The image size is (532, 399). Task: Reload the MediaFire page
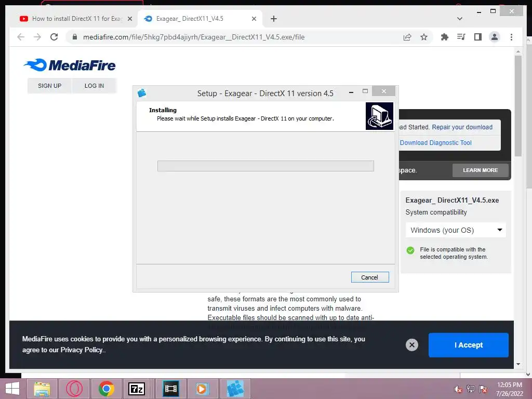click(54, 37)
